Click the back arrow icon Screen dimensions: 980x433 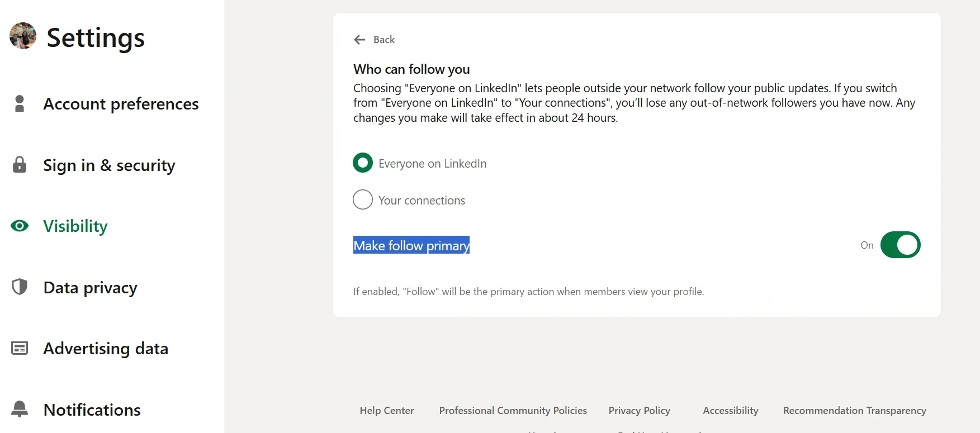tap(359, 40)
